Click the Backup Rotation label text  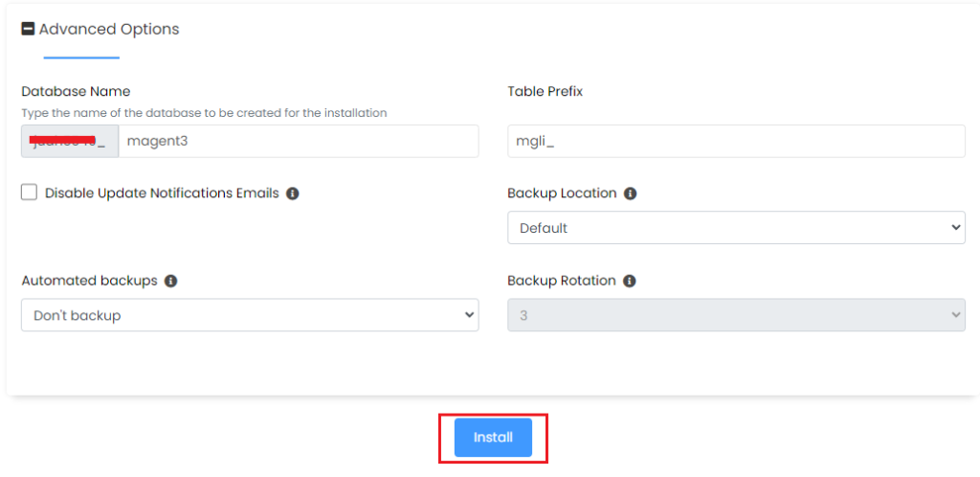562,282
